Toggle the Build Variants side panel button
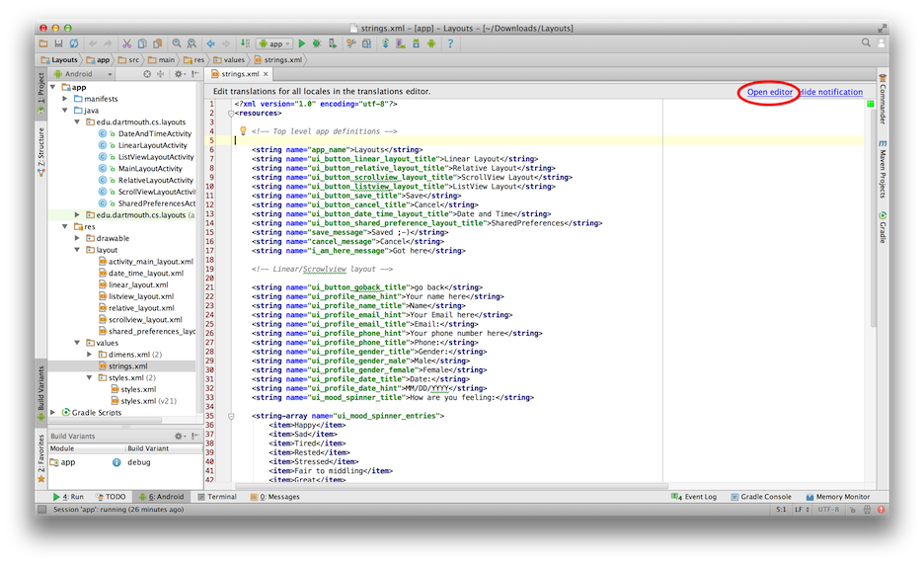The height and width of the screenshot is (564, 924). click(x=40, y=388)
